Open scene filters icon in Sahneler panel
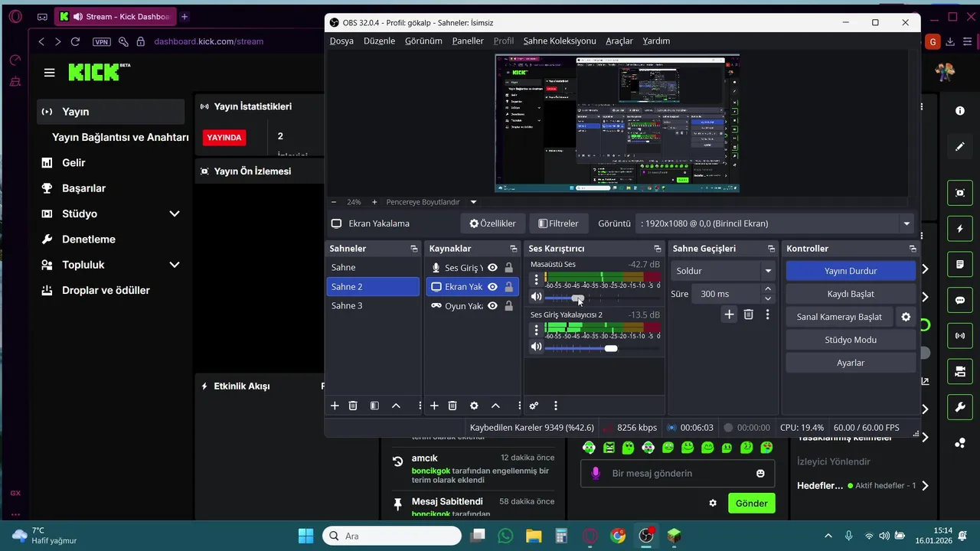This screenshot has height=551, width=980. tap(374, 406)
